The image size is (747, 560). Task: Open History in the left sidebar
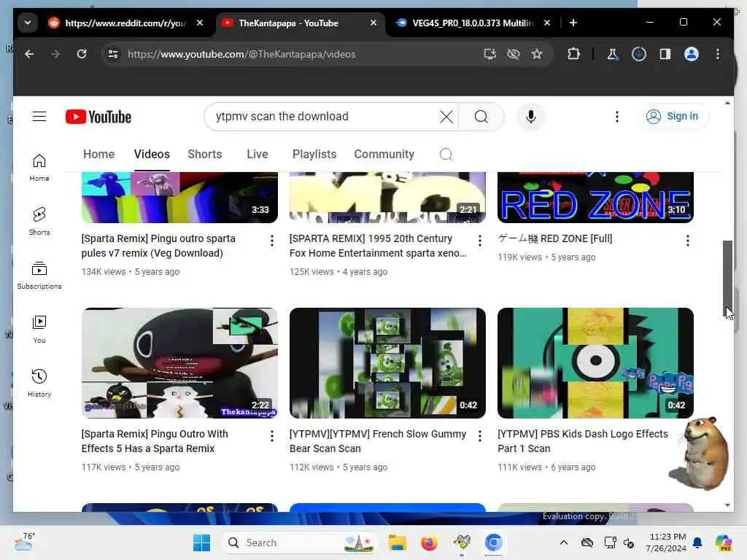point(39,384)
